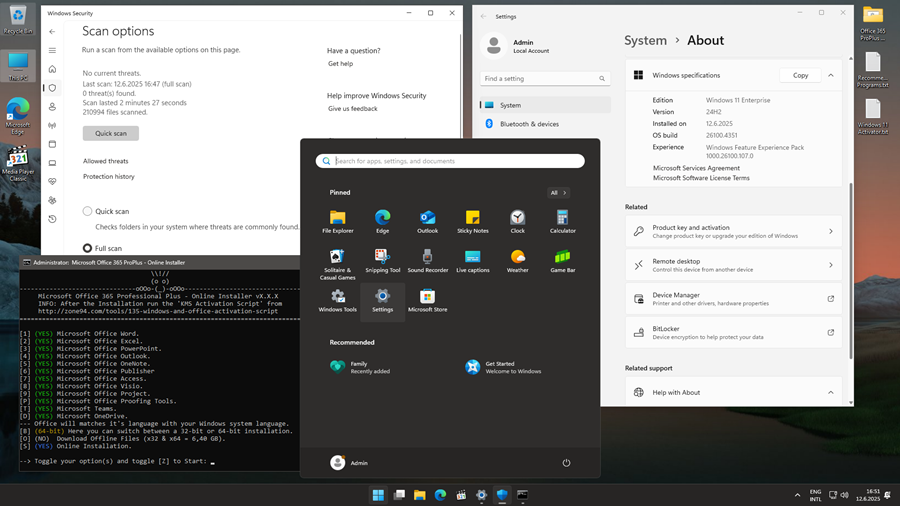Open BitLocker related setting
The width and height of the screenshot is (900, 506).
click(x=734, y=333)
